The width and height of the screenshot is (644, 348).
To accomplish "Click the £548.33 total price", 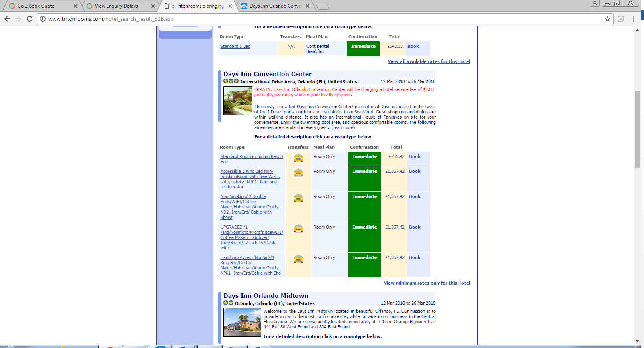I will [x=395, y=46].
